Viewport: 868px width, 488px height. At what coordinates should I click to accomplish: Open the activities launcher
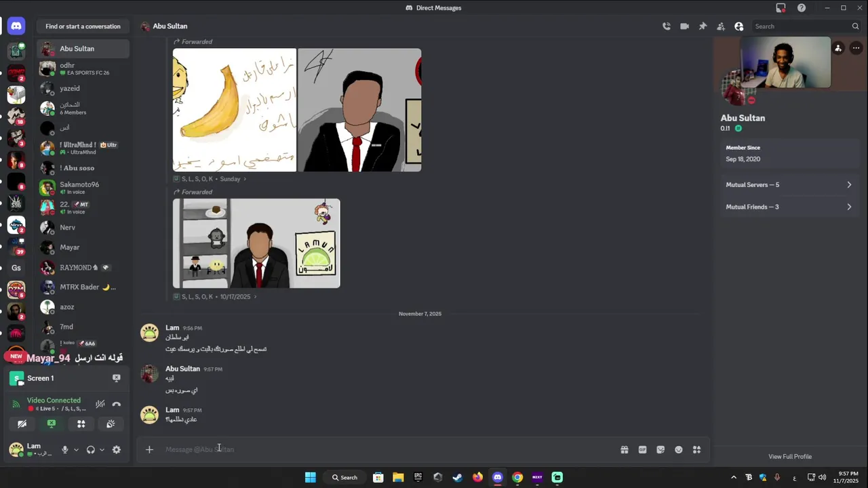[81, 424]
